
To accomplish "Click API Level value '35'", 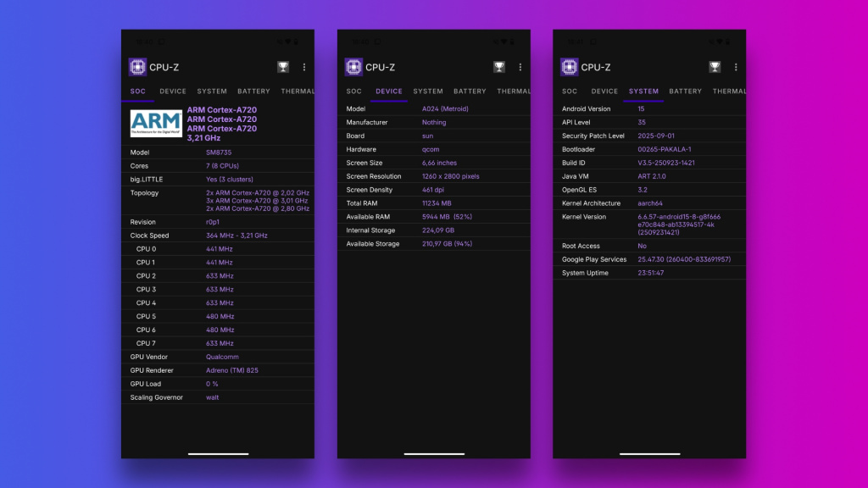I will pos(642,122).
